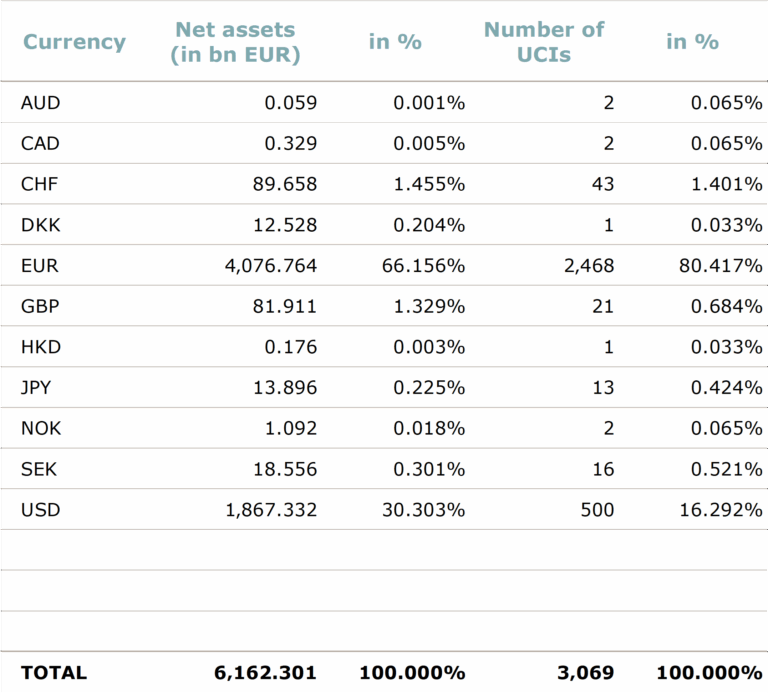Select the total net assets value 6,162.301
768x693 pixels.
265,673
